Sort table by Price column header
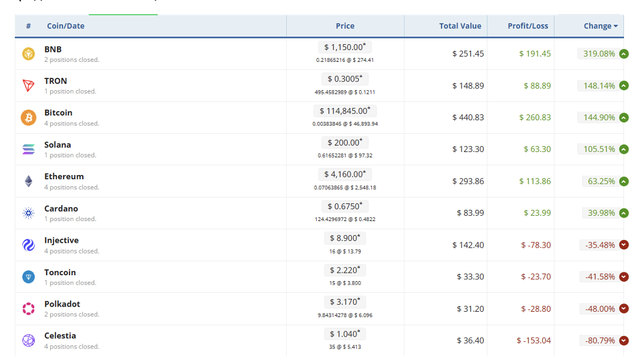Image resolution: width=644 pixels, height=356 pixels. pos(345,26)
